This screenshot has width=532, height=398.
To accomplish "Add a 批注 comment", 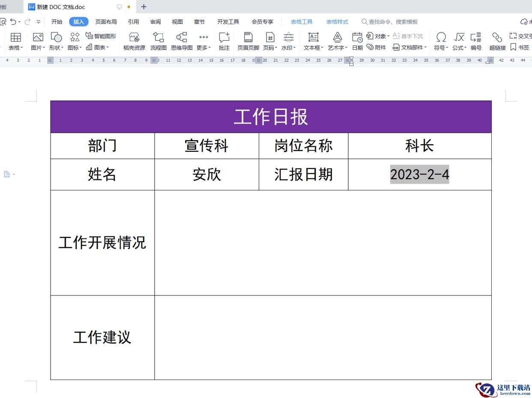I will point(224,41).
